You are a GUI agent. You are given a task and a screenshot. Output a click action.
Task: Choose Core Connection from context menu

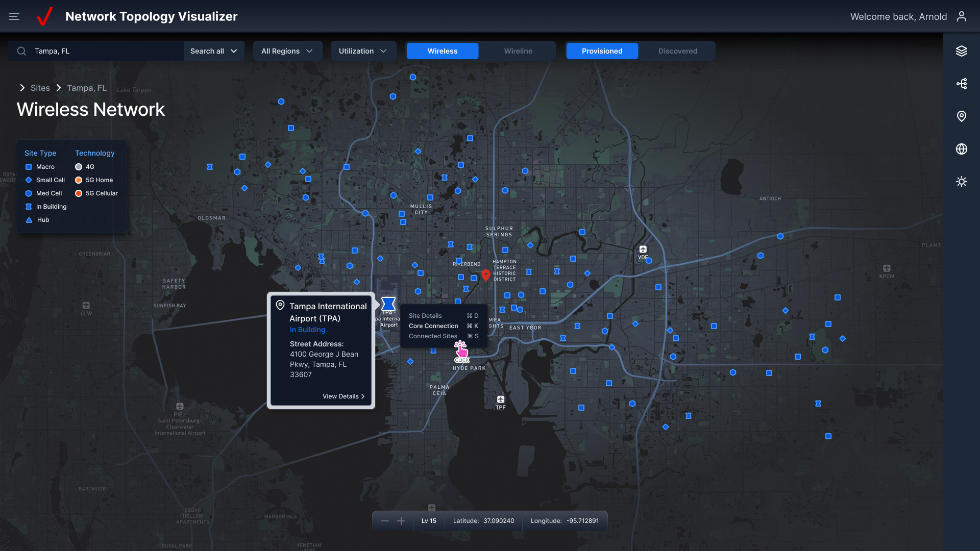[x=444, y=326]
